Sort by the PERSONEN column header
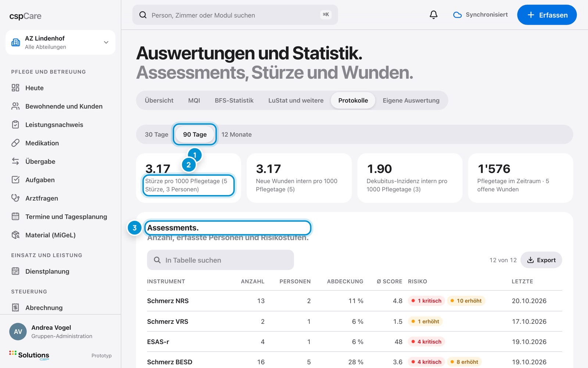The image size is (588, 368). [295, 281]
